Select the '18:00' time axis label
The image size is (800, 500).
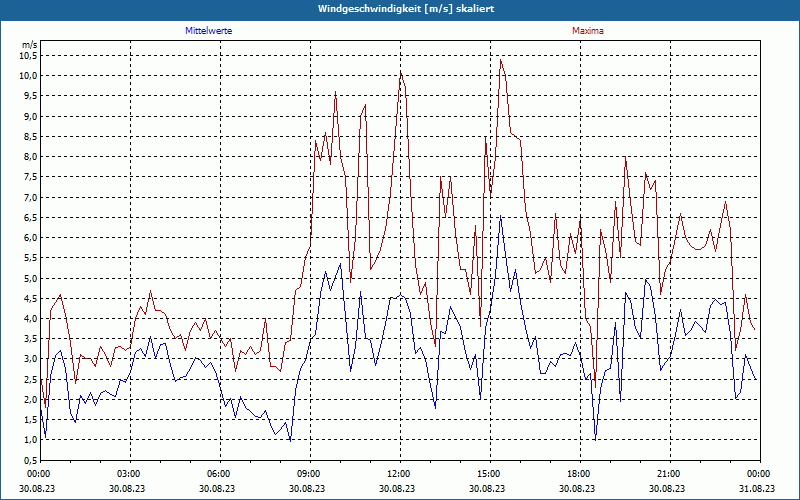[580, 474]
